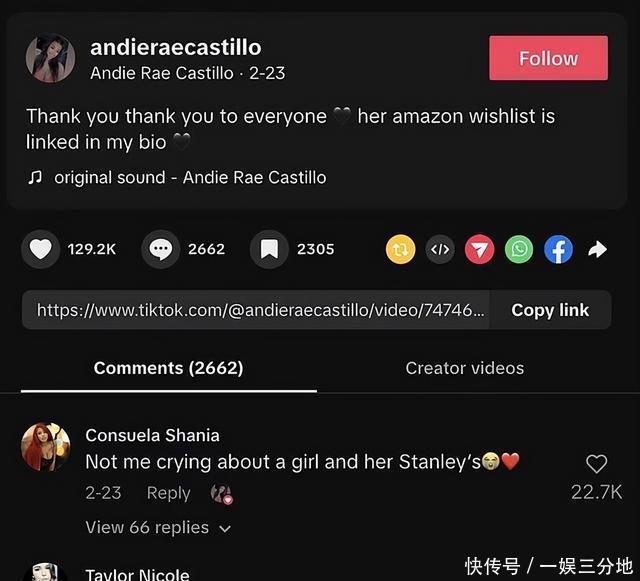Click the embed code icon
The height and width of the screenshot is (581, 640).
pyautogui.click(x=440, y=249)
